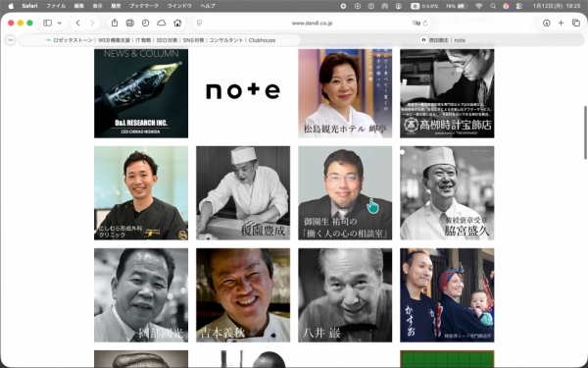
Task: Open the 吉本義秋 portrait tile
Action: tap(243, 295)
